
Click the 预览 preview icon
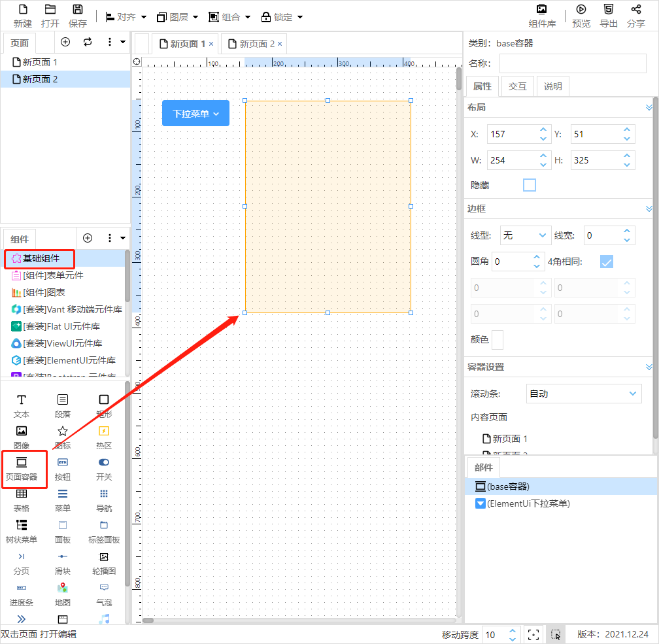pos(581,10)
